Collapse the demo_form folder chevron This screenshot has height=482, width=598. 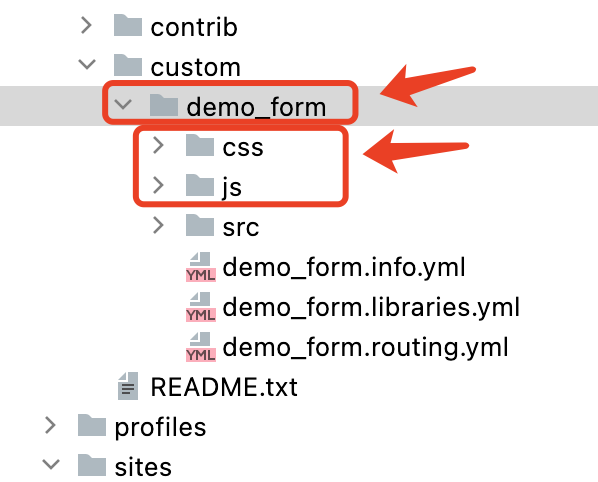(123, 104)
